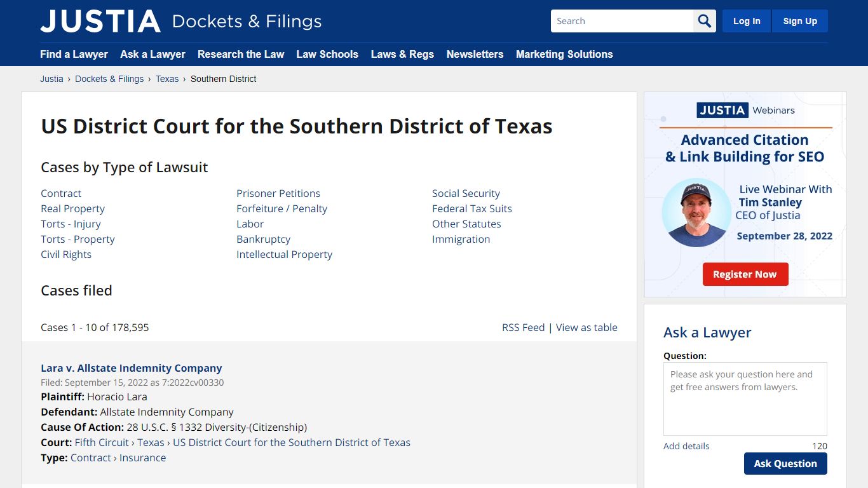Click Add details link
The image size is (868, 488).
(x=686, y=446)
